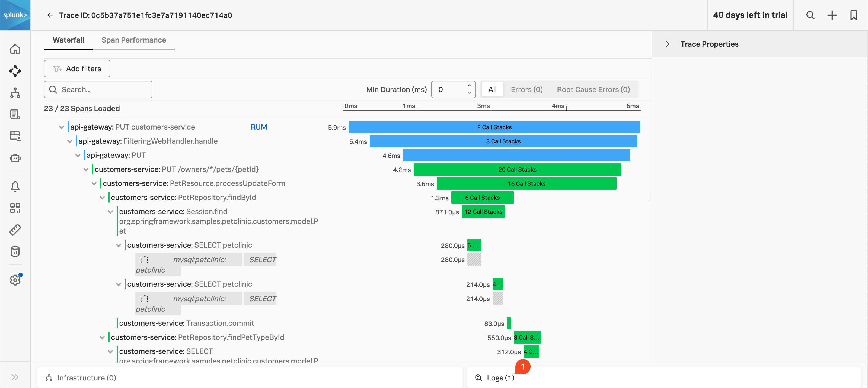The image size is (868, 388).
Task: Click the Splunk logo
Action: (x=15, y=15)
